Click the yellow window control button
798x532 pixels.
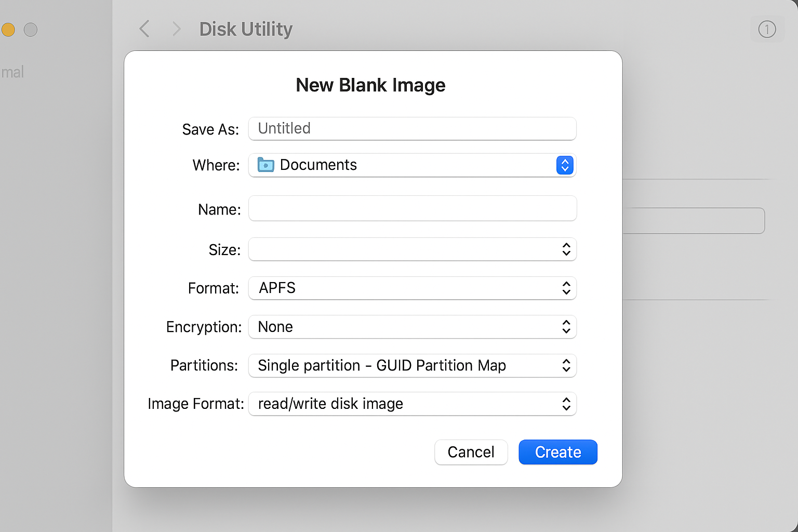(x=8, y=30)
